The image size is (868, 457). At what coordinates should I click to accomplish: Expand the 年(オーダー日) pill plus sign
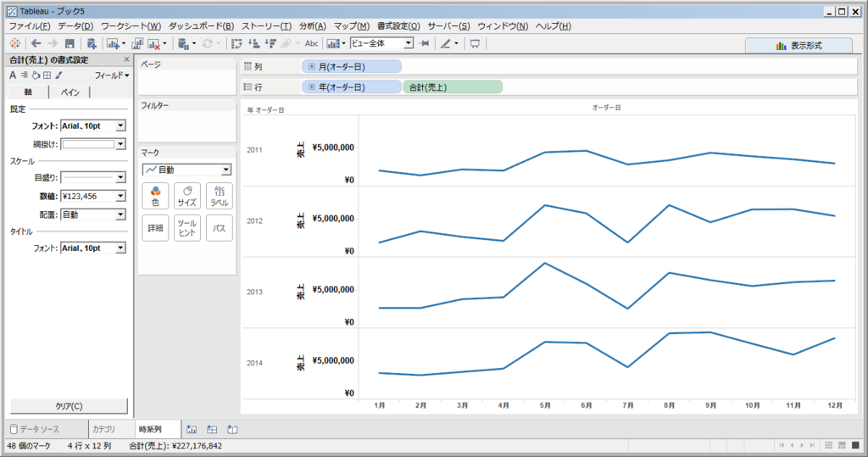[x=312, y=87]
